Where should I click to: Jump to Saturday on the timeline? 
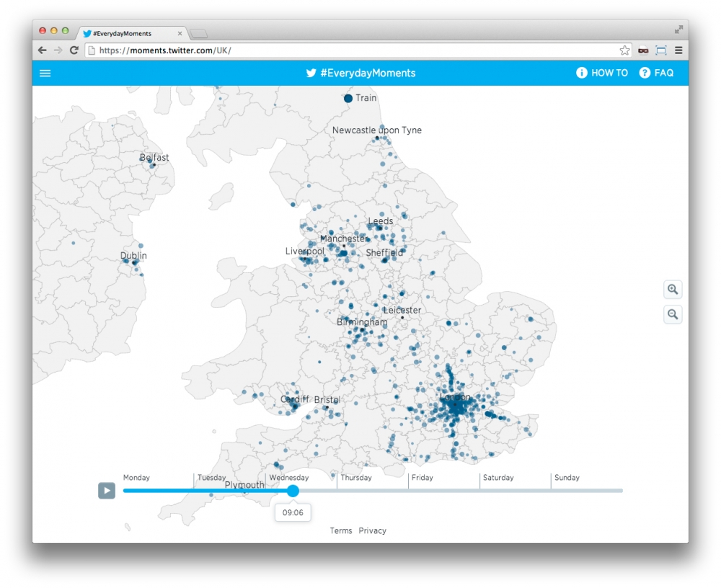click(498, 478)
